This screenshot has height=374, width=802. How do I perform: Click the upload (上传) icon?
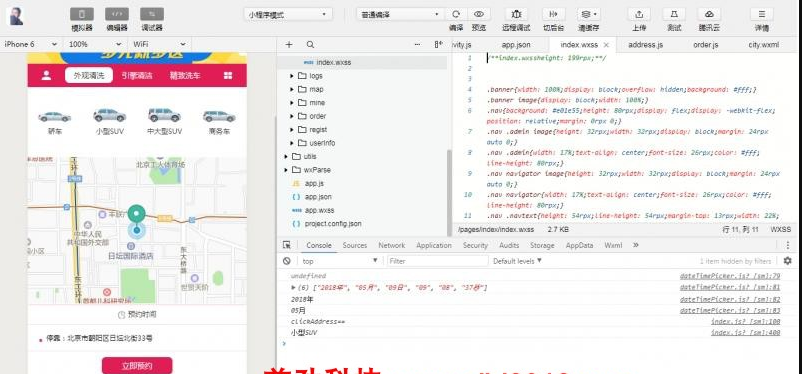click(639, 14)
